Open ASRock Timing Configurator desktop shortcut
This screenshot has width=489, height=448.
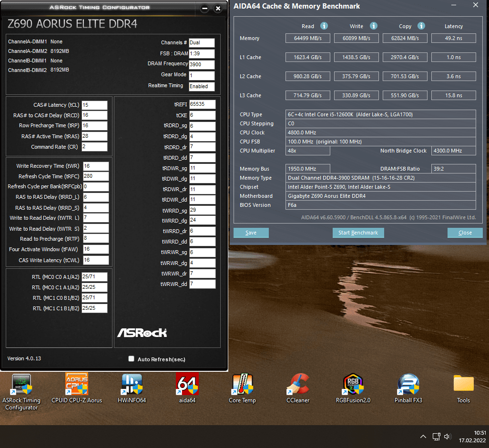point(21,392)
